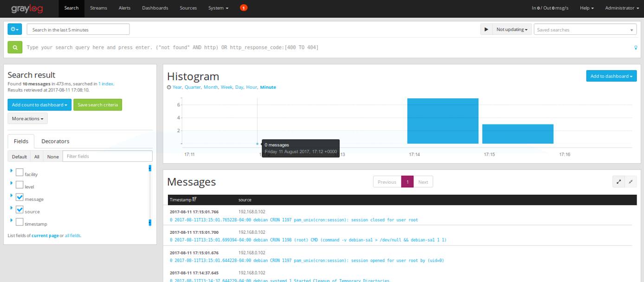The image size is (644, 282).
Task: Click the light bulb icon beside the query bar
Action: coord(635,47)
